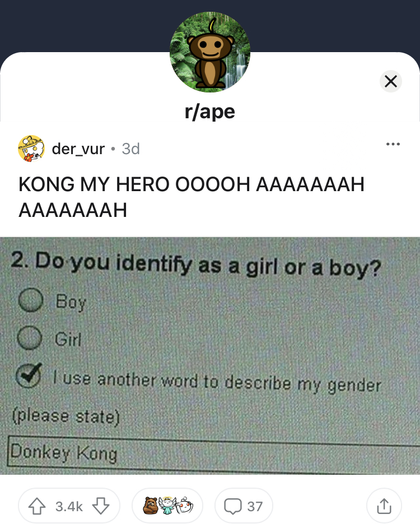
Task: Open the comments bubble showing 37
Action: (244, 506)
